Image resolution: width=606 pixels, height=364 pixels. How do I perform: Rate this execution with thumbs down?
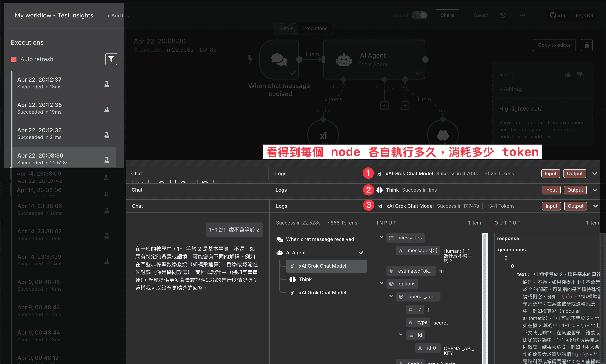(x=580, y=75)
